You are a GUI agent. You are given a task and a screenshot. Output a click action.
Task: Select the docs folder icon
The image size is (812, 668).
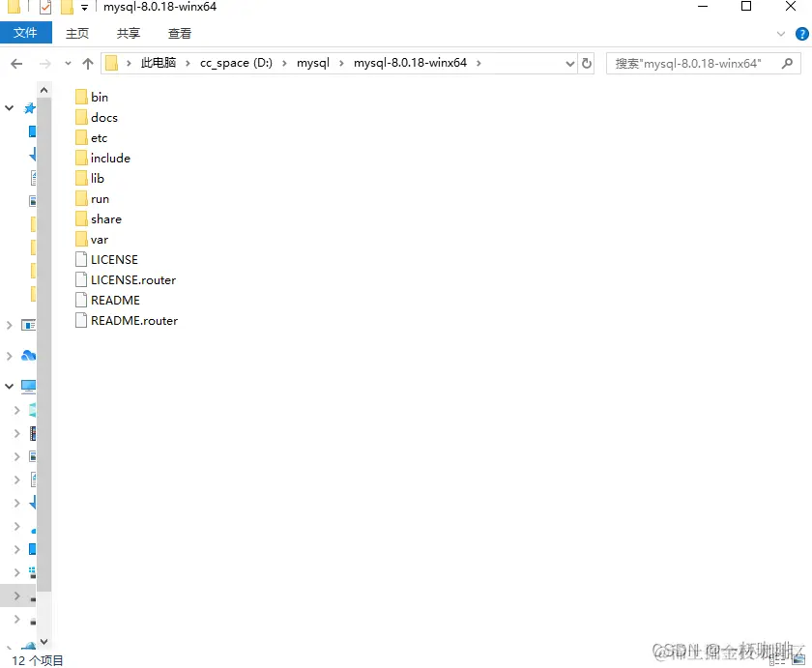(x=81, y=117)
